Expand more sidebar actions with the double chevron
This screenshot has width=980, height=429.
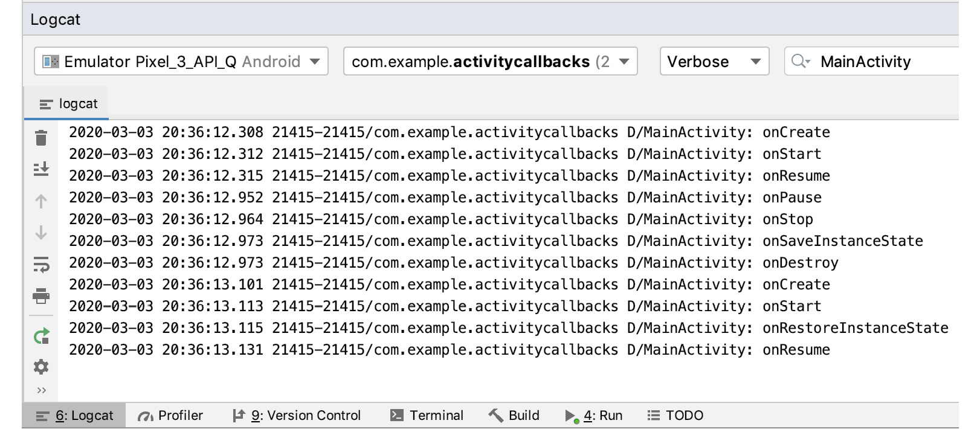point(41,390)
